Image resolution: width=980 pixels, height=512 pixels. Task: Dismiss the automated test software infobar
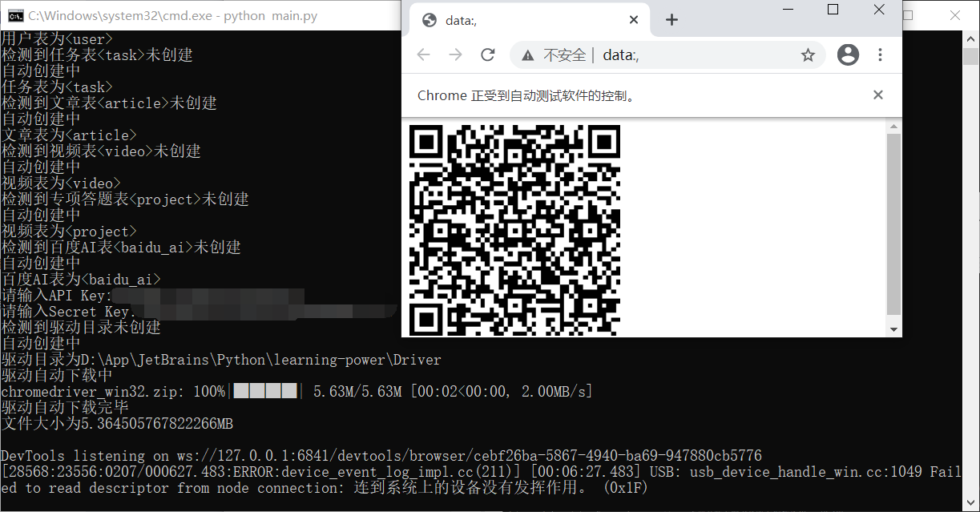point(878,95)
